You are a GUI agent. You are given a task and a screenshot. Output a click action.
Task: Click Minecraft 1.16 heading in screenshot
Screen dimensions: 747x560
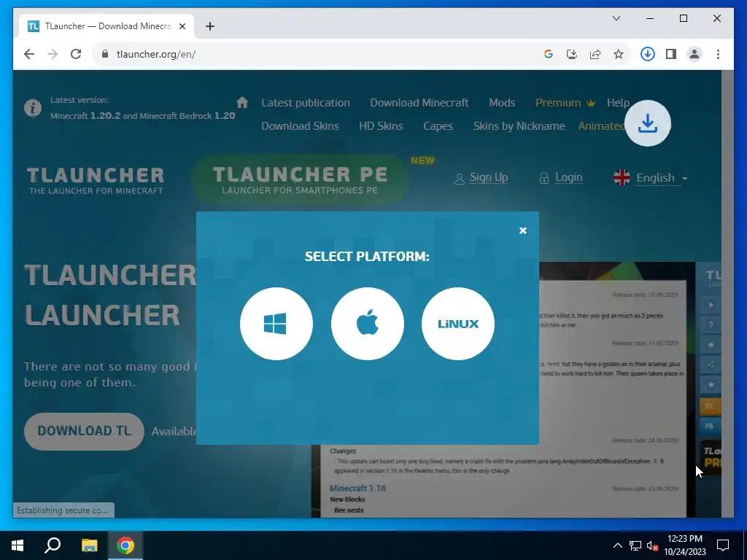tap(357, 488)
